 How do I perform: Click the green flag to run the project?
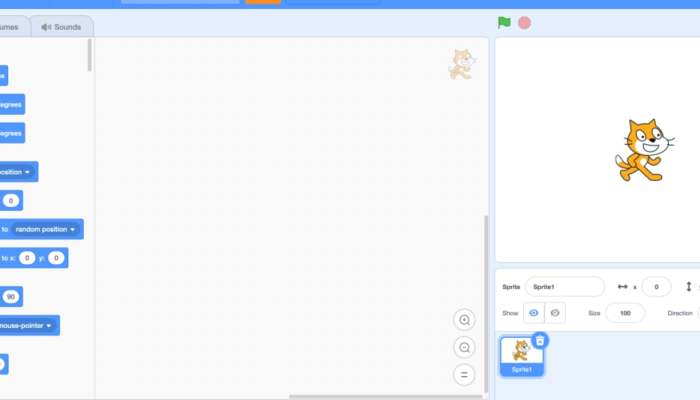(x=504, y=22)
